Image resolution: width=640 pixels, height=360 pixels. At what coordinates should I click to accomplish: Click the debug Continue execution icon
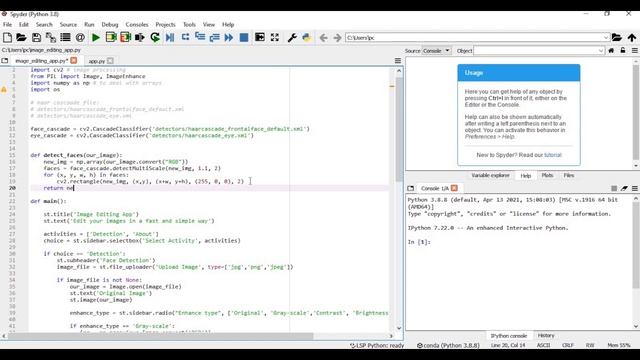pos(229,38)
